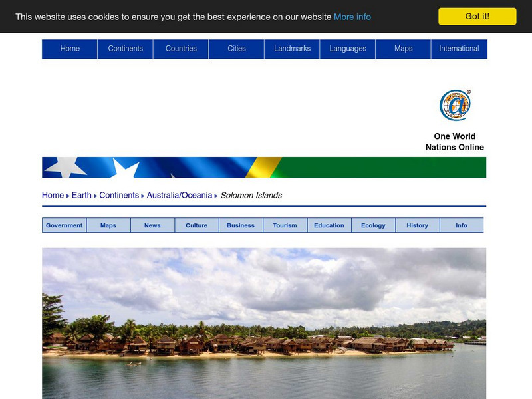532x399 pixels.
Task: Select the Countries navigation entry
Action: tap(182, 48)
